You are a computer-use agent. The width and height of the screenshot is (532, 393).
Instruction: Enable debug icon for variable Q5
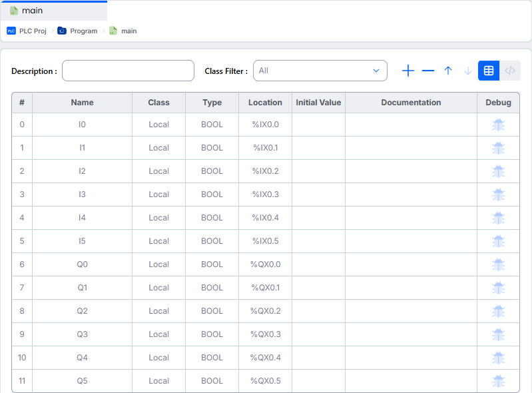[x=498, y=381]
